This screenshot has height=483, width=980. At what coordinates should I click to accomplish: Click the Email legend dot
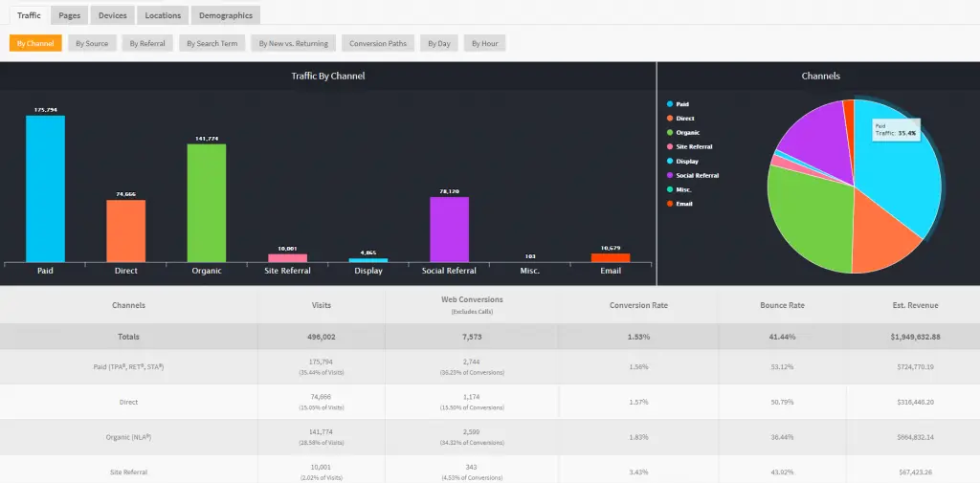click(669, 204)
